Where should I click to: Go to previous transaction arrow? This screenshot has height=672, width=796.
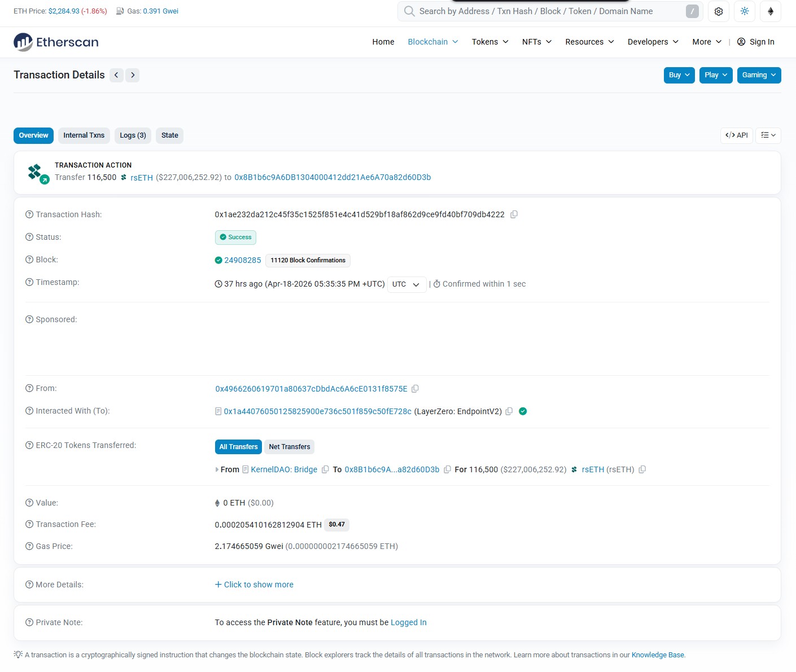pos(116,75)
